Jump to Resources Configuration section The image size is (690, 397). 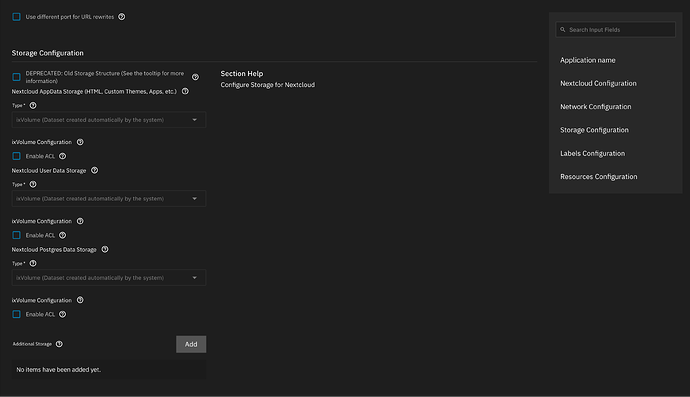click(x=598, y=176)
